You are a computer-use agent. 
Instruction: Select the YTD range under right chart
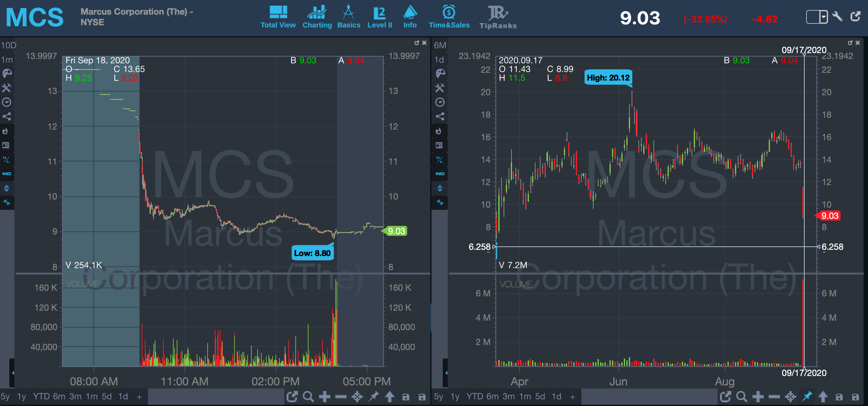475,397
